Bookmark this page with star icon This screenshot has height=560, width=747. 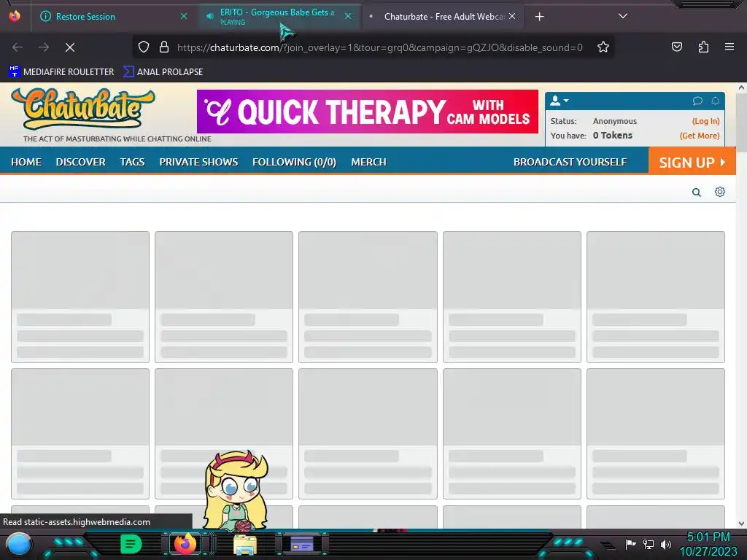tap(603, 47)
